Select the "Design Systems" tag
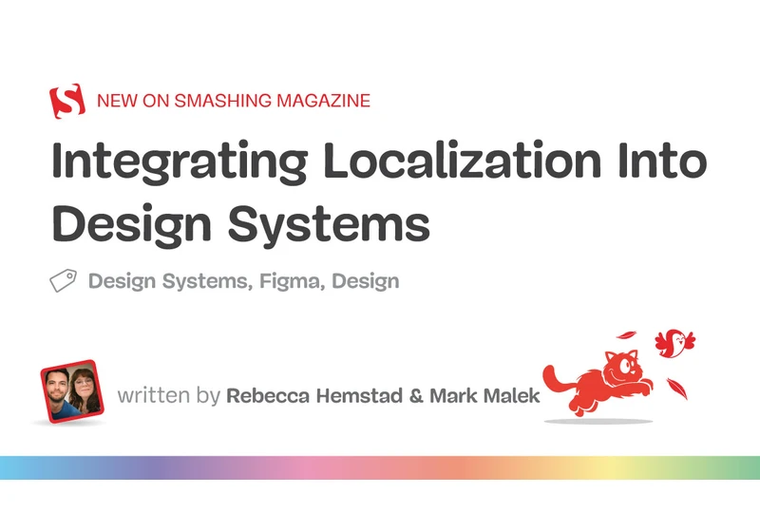Screen dimensions: 760x532 [170, 281]
